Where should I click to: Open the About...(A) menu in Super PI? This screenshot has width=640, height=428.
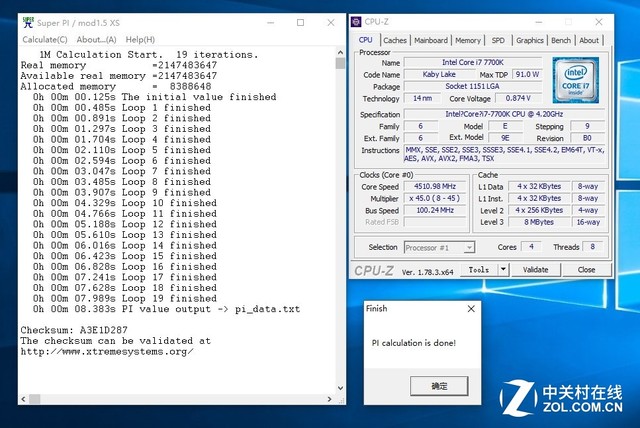point(97,39)
